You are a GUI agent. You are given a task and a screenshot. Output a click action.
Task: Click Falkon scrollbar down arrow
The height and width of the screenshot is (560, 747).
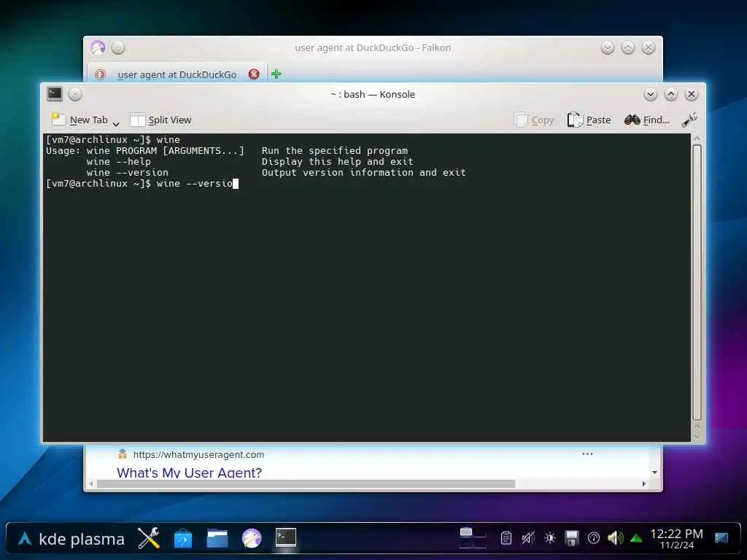(x=654, y=472)
